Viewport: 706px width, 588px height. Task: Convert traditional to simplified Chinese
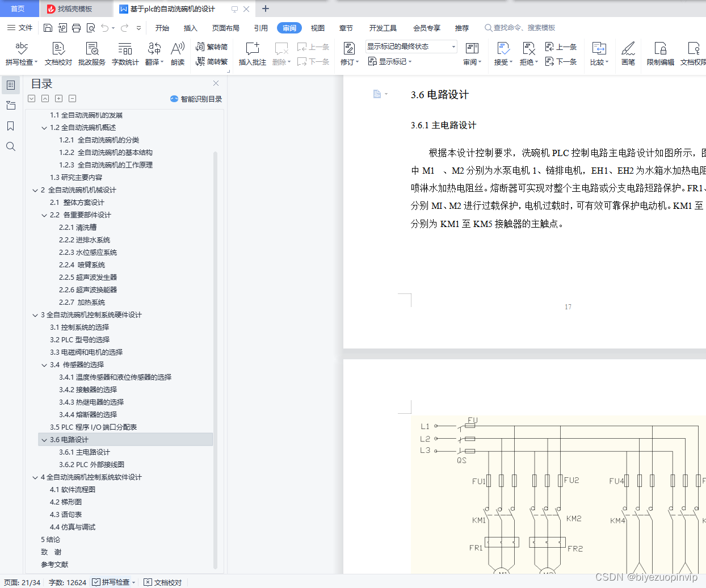pyautogui.click(x=212, y=47)
